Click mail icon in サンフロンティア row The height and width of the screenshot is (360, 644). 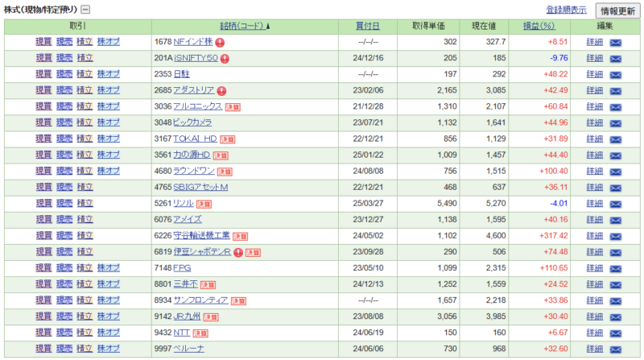click(x=615, y=301)
